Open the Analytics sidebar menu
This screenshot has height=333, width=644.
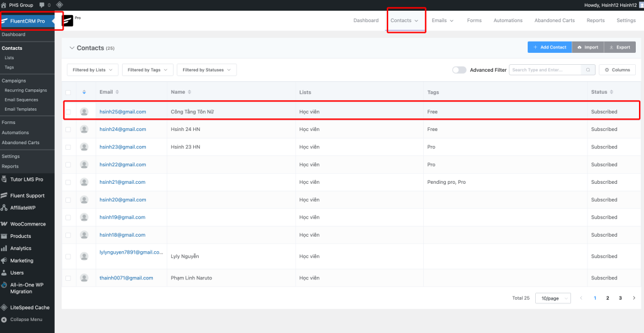tap(20, 249)
